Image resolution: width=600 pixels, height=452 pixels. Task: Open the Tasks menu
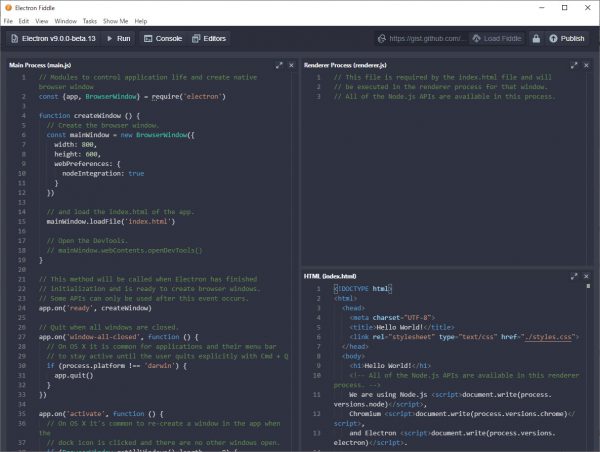pyautogui.click(x=90, y=21)
